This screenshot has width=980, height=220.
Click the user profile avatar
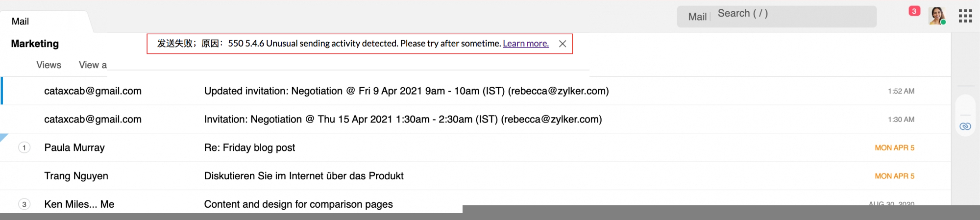937,16
